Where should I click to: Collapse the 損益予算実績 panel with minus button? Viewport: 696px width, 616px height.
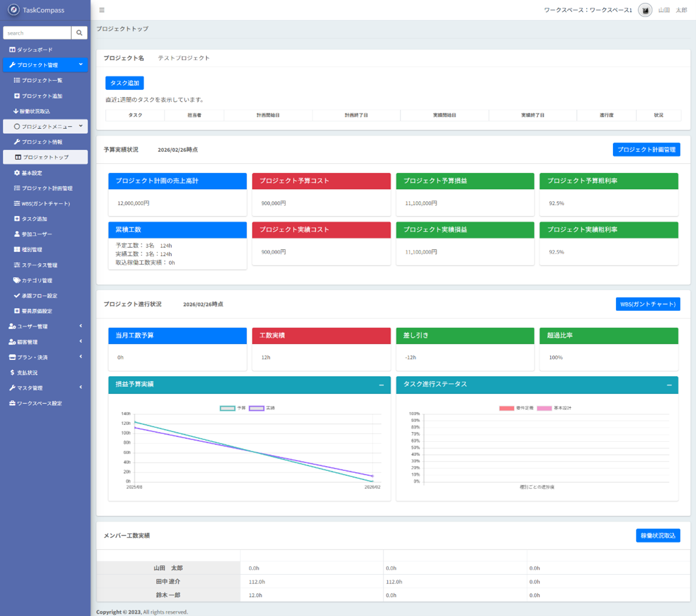[x=381, y=385]
